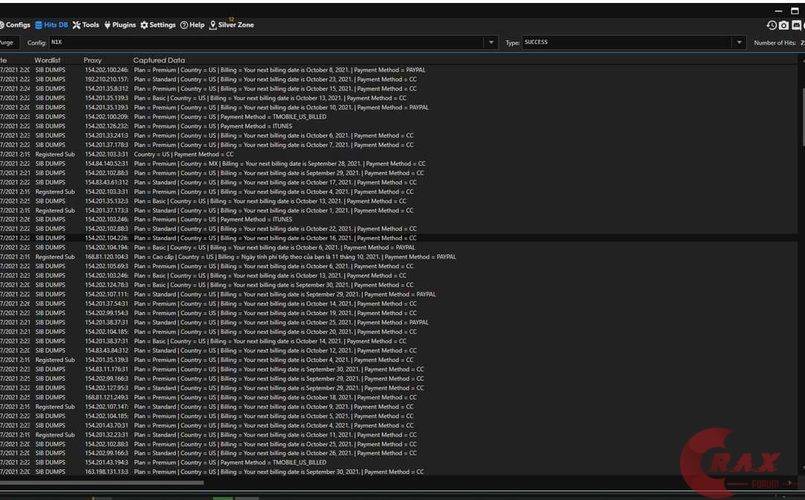The height and width of the screenshot is (500, 805).
Task: Click the Purge button
Action: pos(7,43)
